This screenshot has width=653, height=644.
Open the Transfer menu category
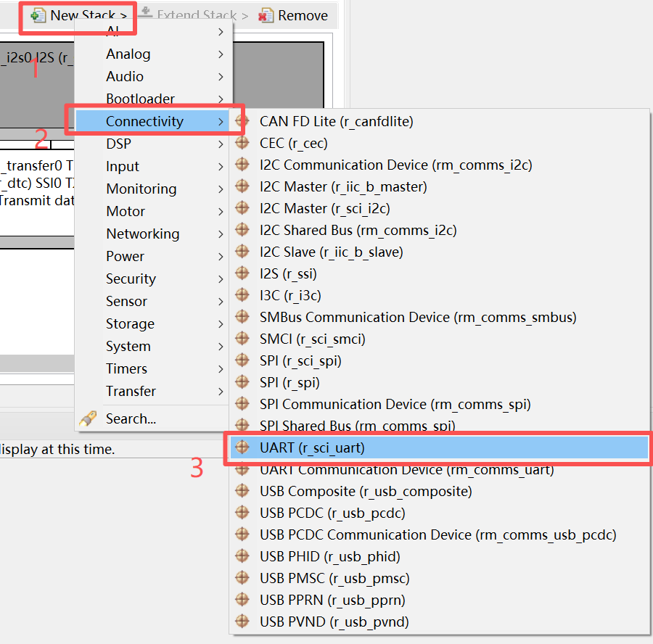[x=152, y=391]
